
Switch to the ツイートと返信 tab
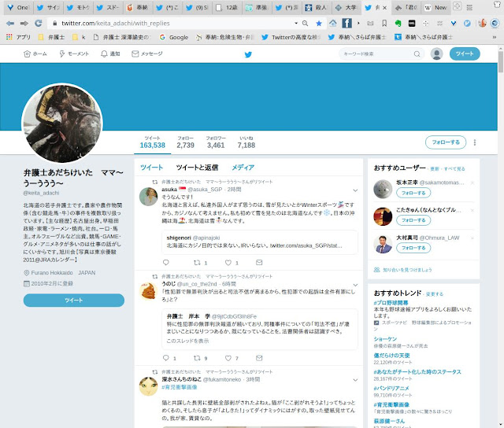[x=197, y=168]
